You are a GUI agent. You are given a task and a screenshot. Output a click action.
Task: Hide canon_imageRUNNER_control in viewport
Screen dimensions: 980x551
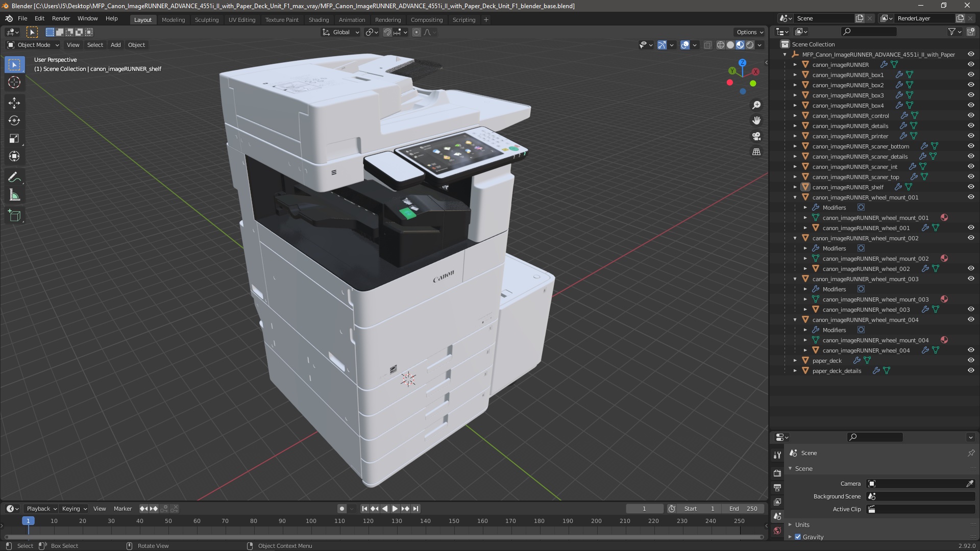971,115
